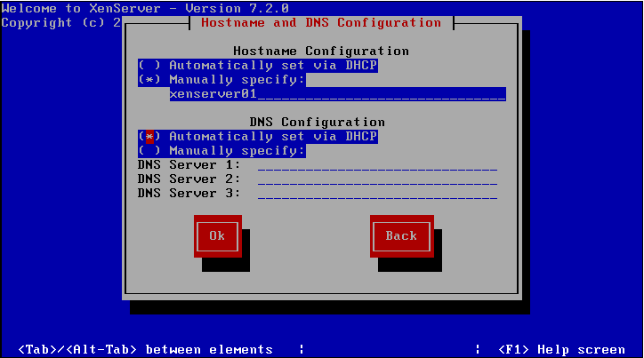Choose DNS 'Manually specify' radio option
The image size is (644, 358).
pos(221,151)
